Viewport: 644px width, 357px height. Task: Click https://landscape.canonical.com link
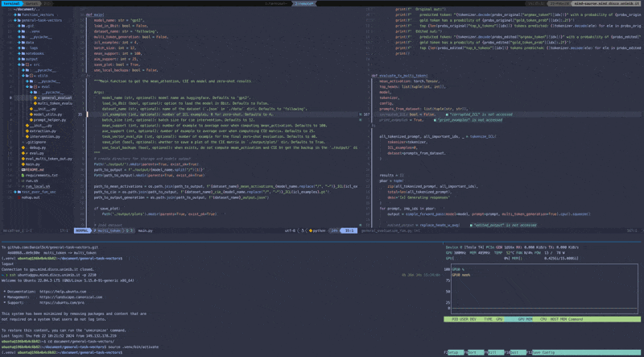(x=71, y=297)
